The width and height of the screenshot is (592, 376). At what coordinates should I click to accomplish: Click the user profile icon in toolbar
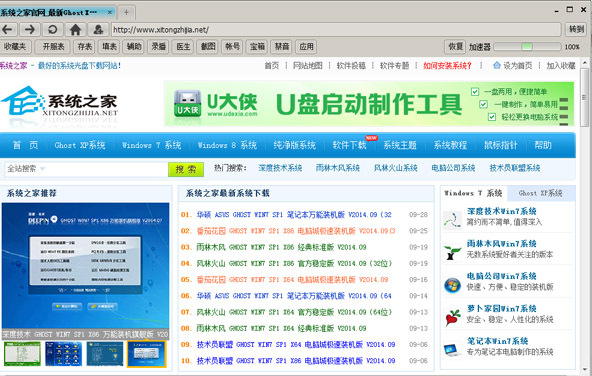[98, 29]
